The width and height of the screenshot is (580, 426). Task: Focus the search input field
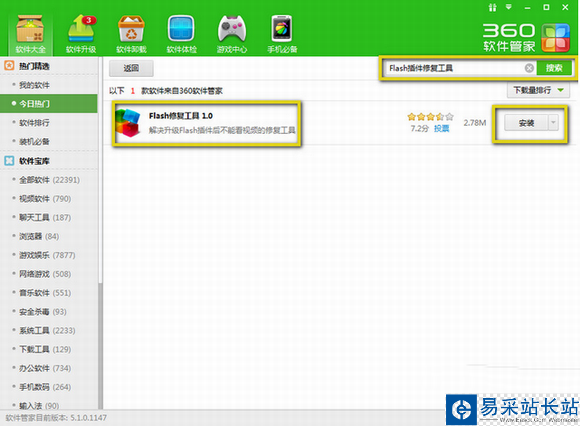[454, 68]
